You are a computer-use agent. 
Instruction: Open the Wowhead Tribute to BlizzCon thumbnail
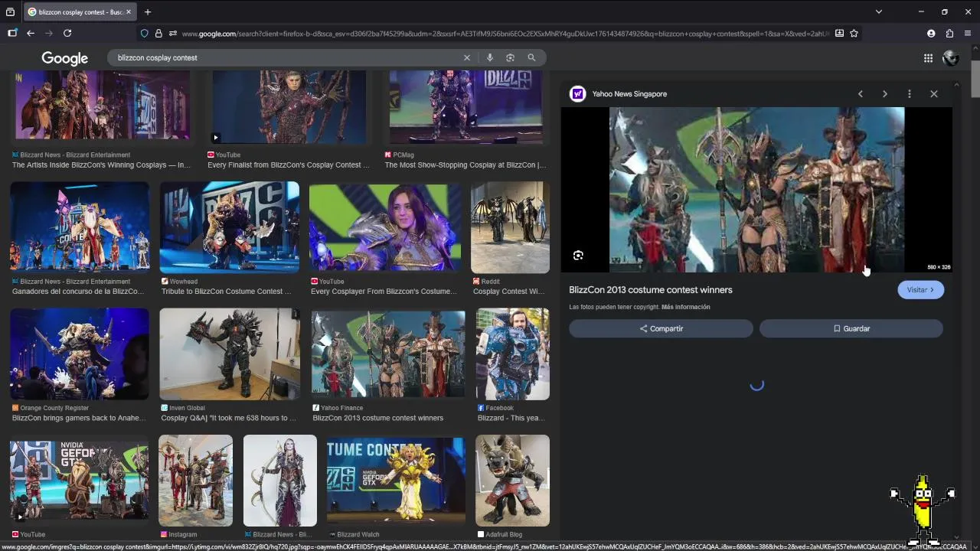pos(230,227)
